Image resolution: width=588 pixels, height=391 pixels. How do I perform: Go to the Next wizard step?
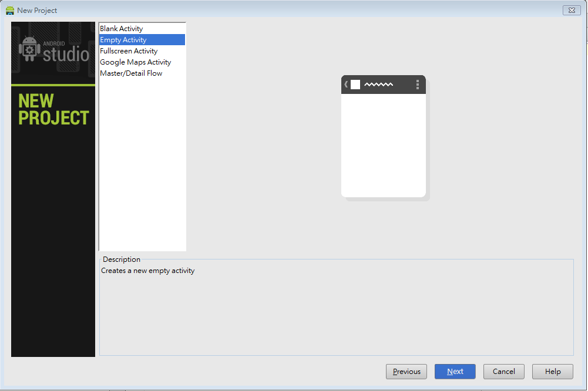(x=455, y=372)
